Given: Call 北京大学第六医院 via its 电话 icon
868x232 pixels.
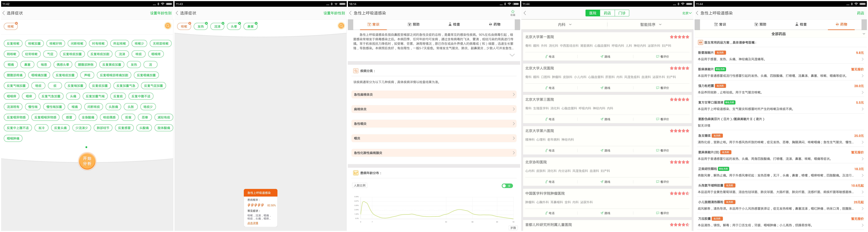Looking at the screenshot, I should click(x=550, y=151).
